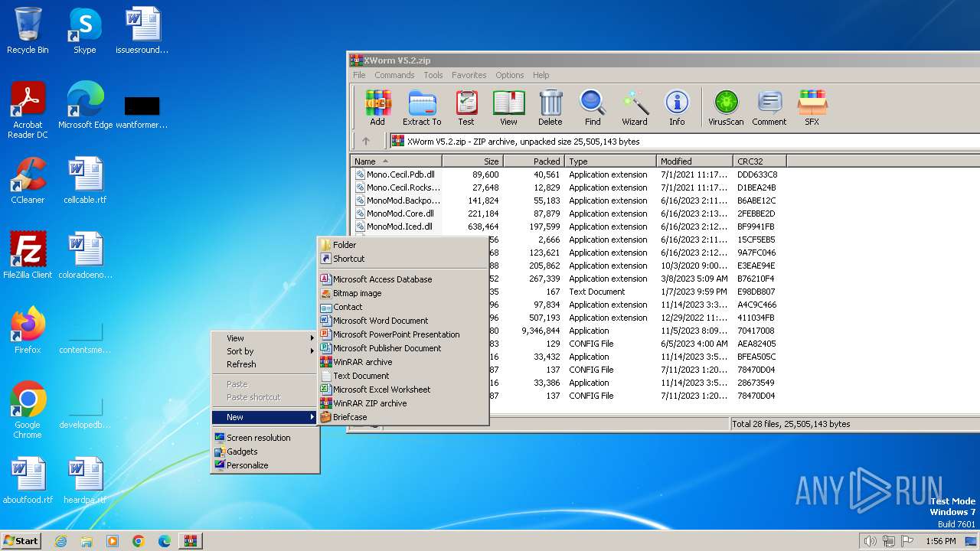This screenshot has height=551, width=980.
Task: Select Bitmap image in New submenu
Action: [x=403, y=293]
